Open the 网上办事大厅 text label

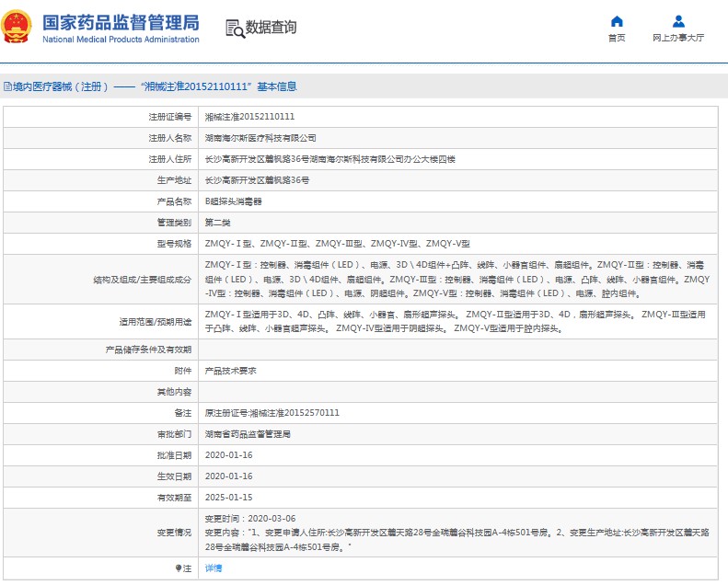pos(678,38)
